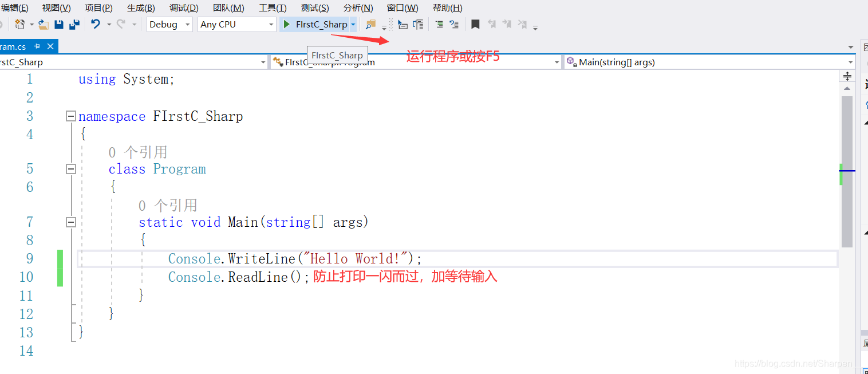
Task: Save the current file with the floppy icon
Action: pyautogui.click(x=59, y=24)
